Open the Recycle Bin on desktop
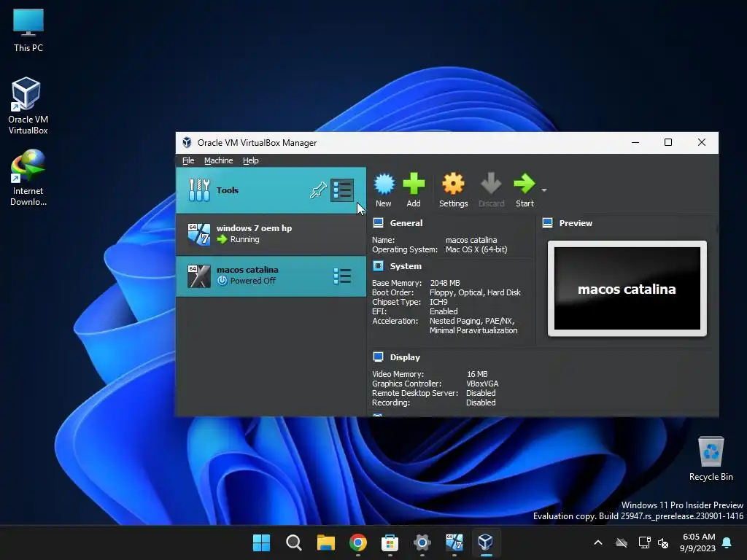 point(711,459)
